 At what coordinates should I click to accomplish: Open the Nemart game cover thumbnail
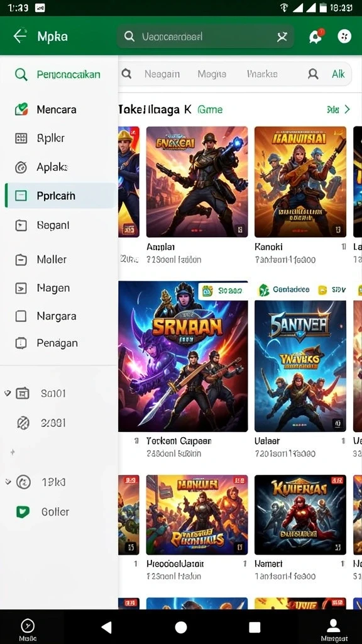click(x=300, y=515)
